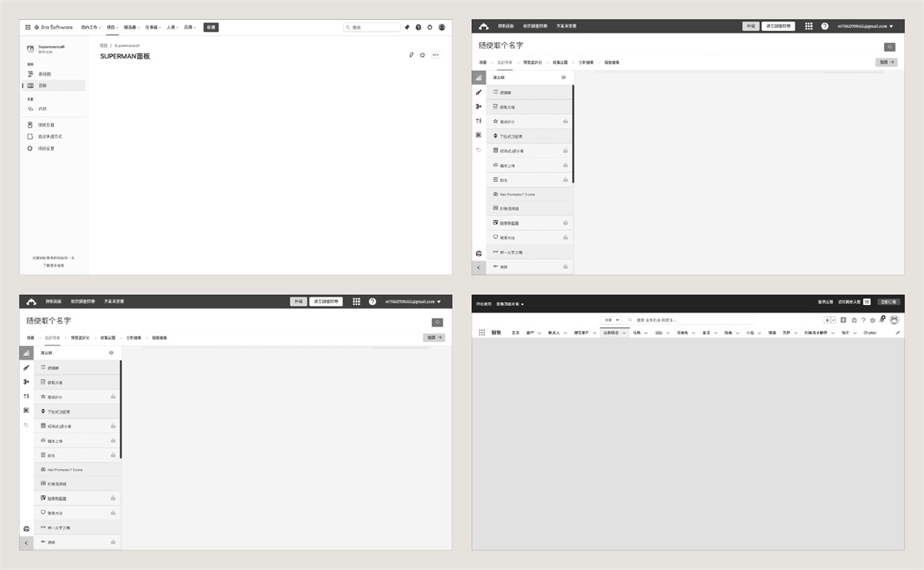Expand the 项目 dropdown in Jira navbar

pos(112,27)
